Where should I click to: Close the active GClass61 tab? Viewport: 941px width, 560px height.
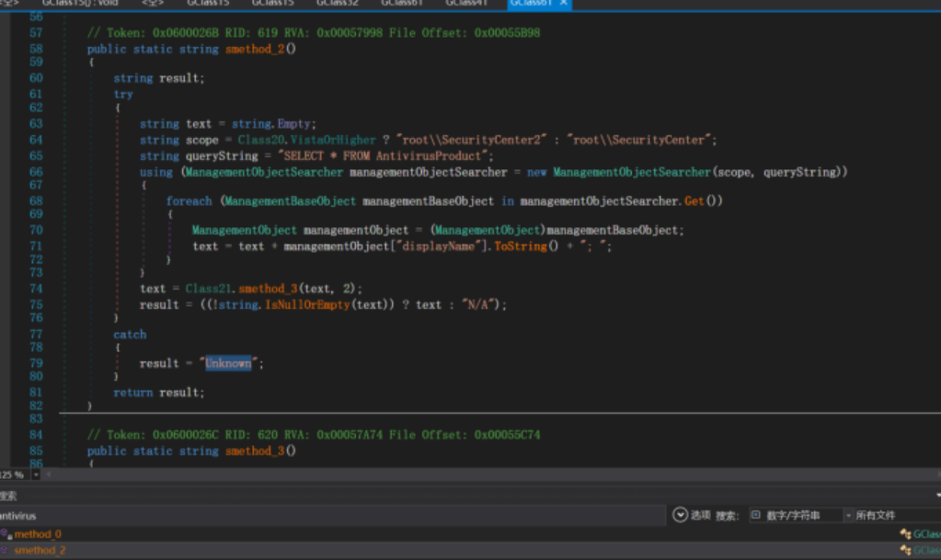(563, 4)
